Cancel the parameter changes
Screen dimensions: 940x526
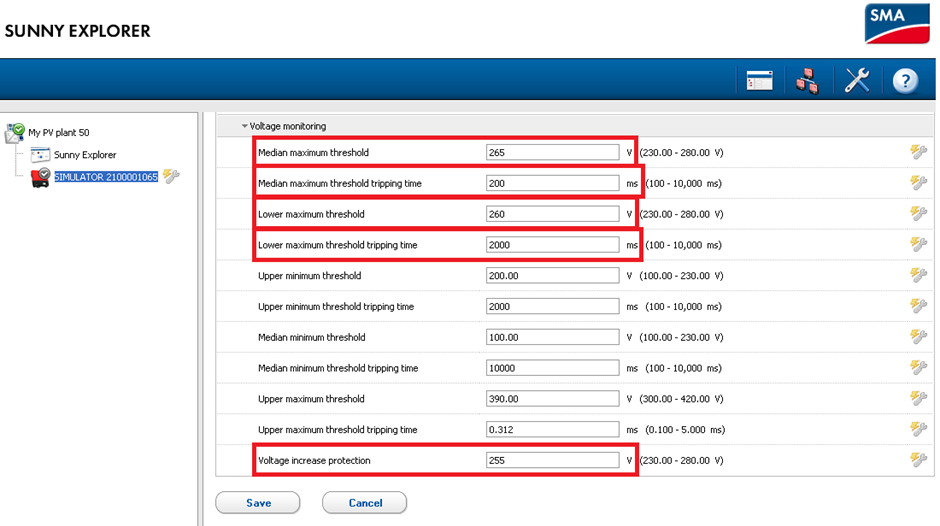(x=364, y=503)
